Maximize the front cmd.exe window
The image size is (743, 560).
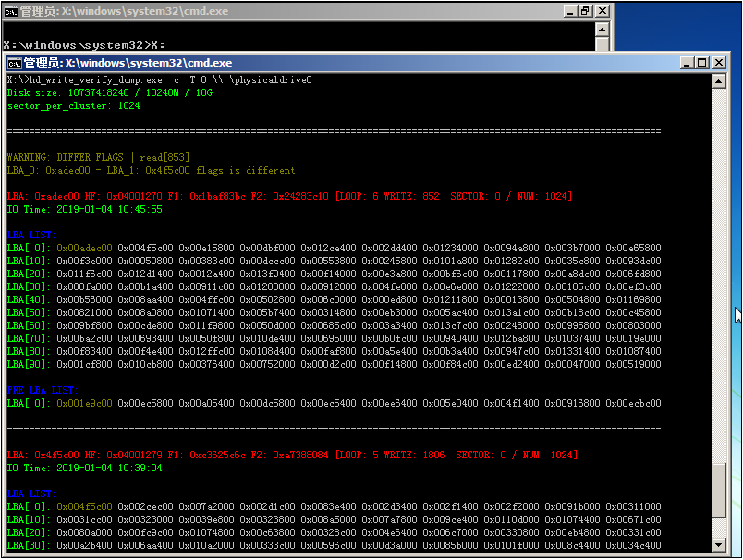click(702, 63)
